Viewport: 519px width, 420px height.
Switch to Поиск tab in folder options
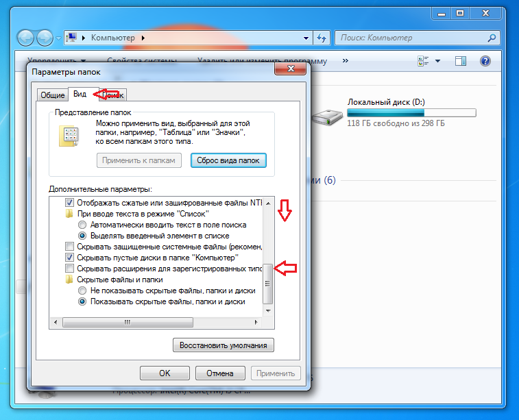pos(112,95)
